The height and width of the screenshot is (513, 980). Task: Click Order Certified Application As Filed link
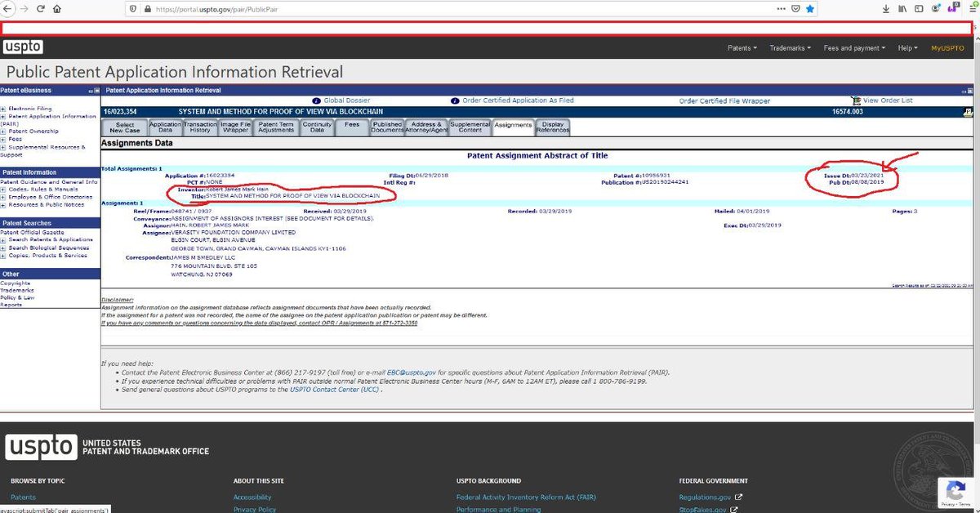(x=518, y=100)
